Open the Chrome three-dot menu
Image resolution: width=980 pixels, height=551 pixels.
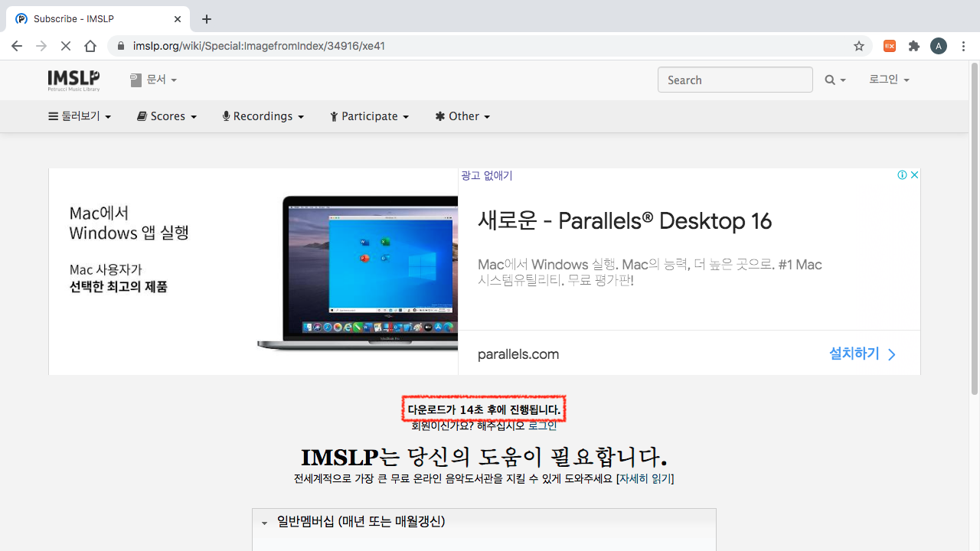(963, 46)
